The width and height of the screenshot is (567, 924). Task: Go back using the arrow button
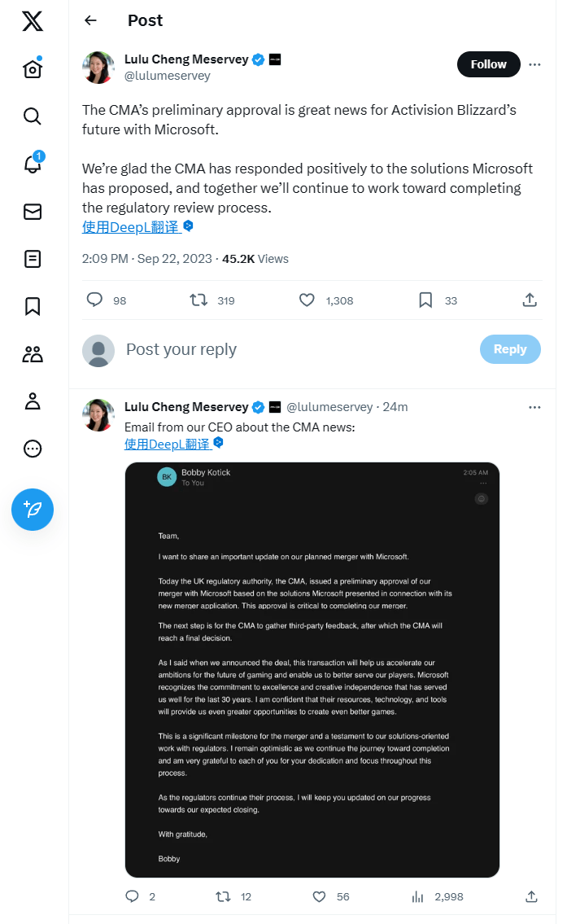tap(90, 20)
